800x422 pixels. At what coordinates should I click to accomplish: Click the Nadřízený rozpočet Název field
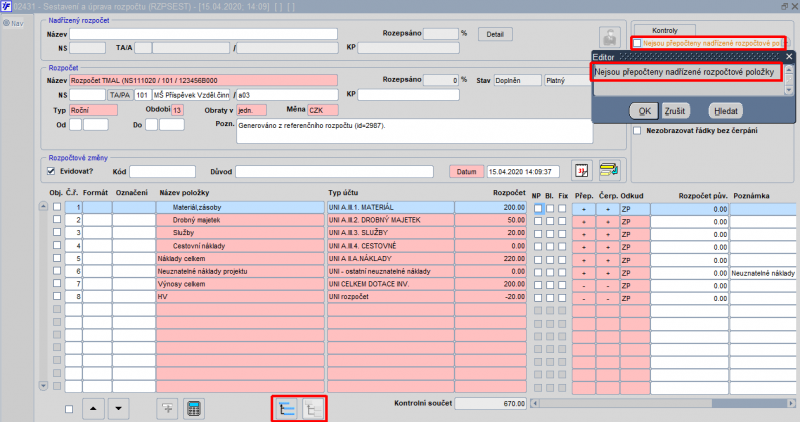pos(204,34)
